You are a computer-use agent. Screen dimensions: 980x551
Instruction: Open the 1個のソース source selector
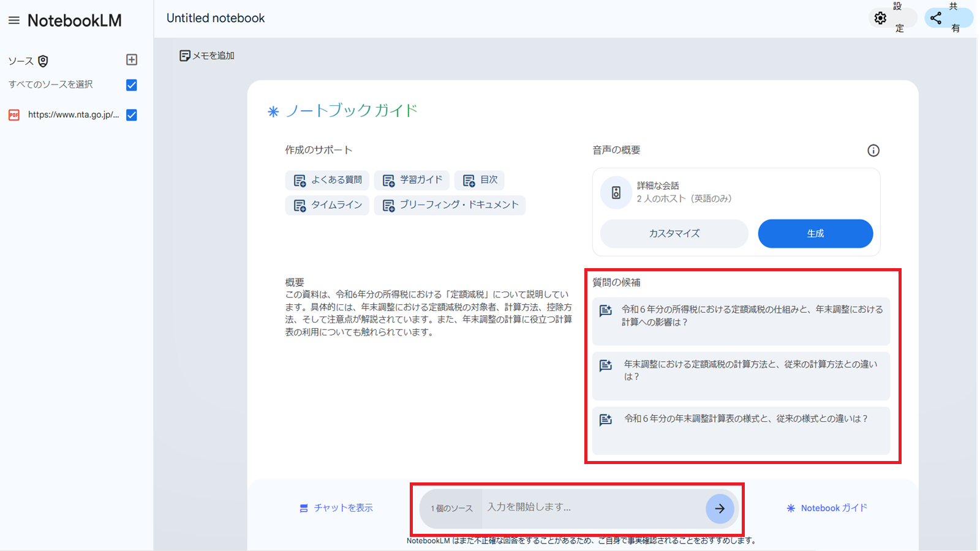pos(451,508)
